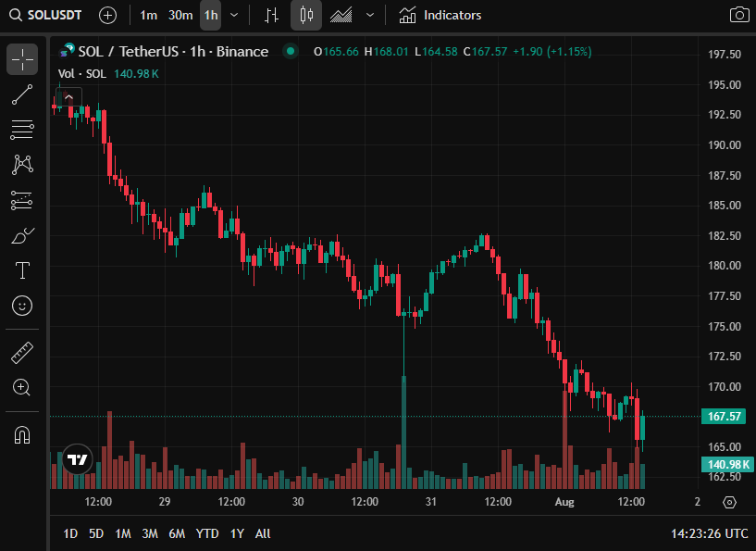
Task: Set date range to 3M
Action: click(x=150, y=533)
